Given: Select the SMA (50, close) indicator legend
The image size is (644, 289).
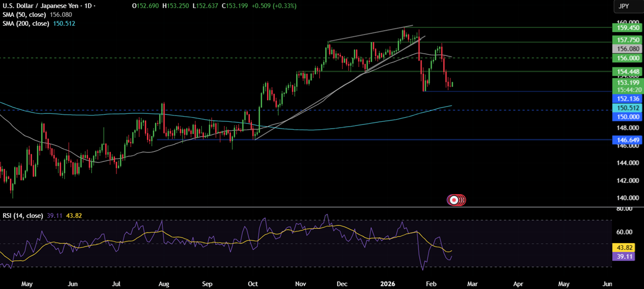Looking at the screenshot, I should 24,15.
